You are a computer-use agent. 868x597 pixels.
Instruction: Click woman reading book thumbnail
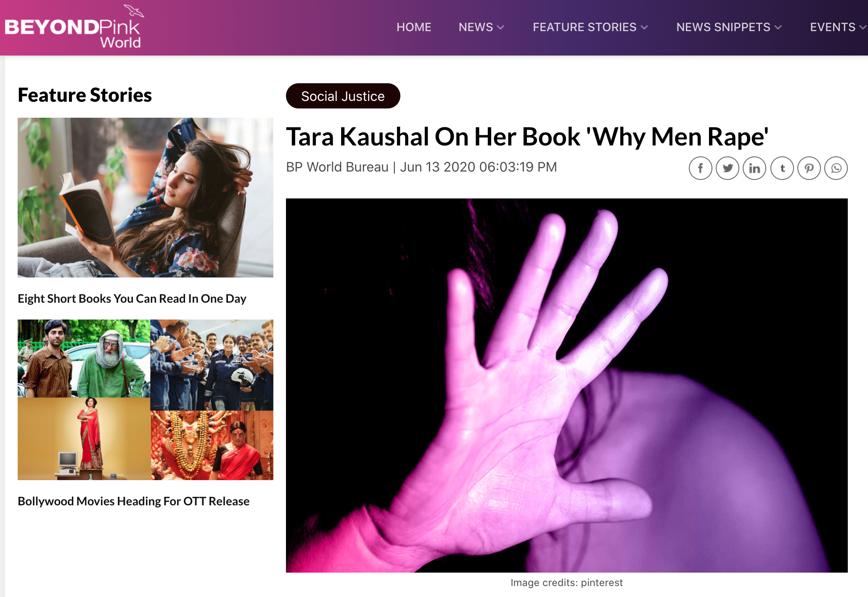pos(146,198)
